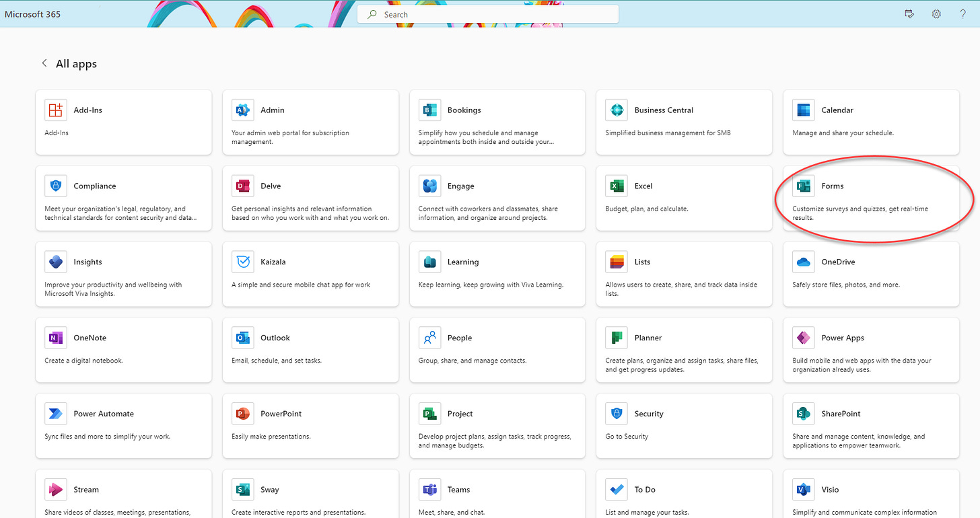The image size is (980, 518).
Task: Open the Engage app icon
Action: point(429,186)
